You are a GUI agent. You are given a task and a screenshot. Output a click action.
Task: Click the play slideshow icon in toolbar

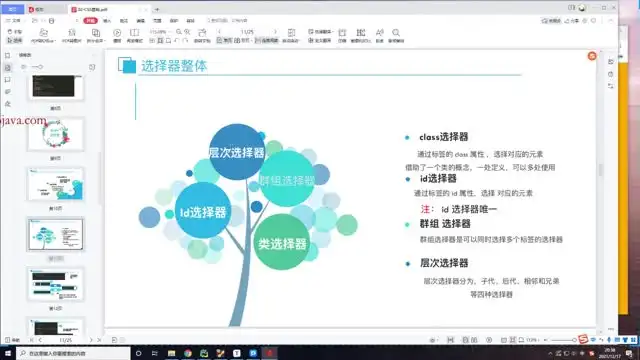click(117, 33)
